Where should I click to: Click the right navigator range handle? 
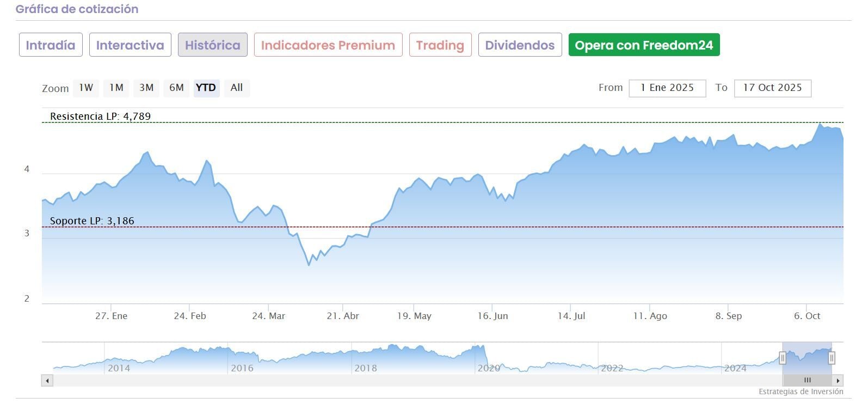tap(832, 358)
